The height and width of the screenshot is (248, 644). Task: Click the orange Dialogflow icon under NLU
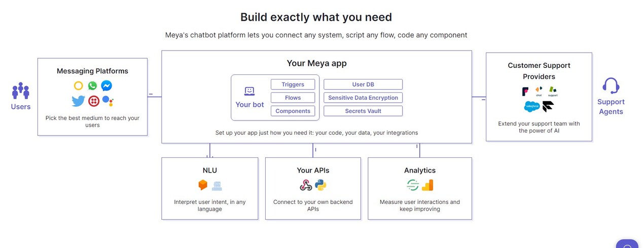(x=203, y=185)
